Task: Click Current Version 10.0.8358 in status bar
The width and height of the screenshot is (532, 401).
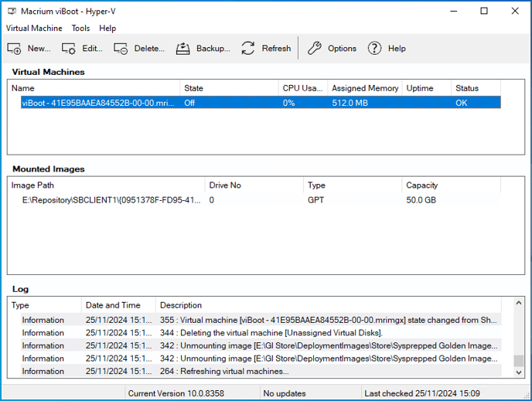Action: (x=176, y=393)
